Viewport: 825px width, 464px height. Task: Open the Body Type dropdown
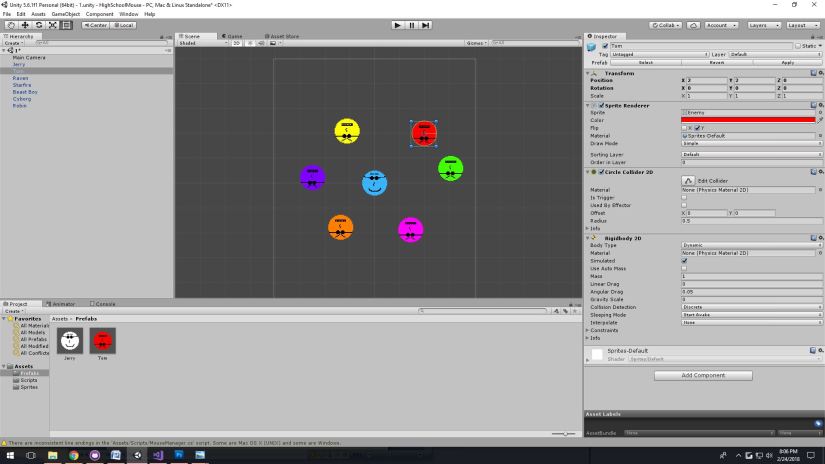coord(750,244)
